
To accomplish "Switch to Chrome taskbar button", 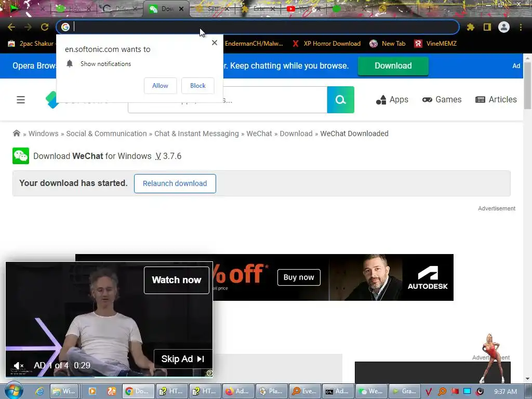I will 138,391.
